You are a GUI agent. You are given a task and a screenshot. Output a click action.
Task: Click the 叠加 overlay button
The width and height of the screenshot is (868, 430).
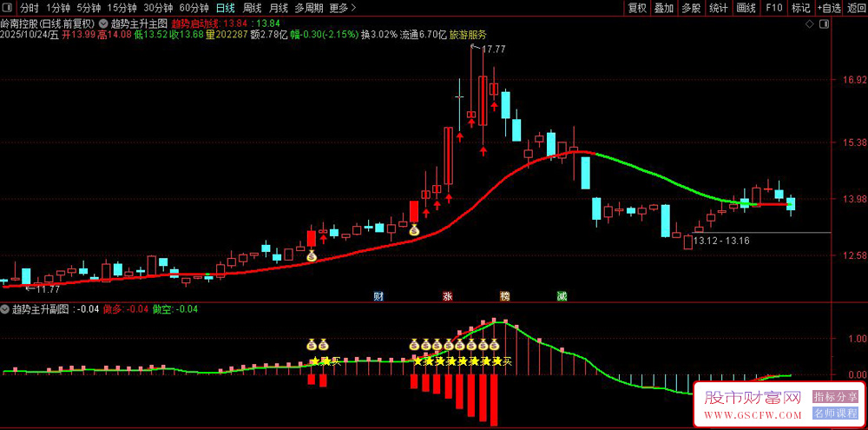(664, 8)
